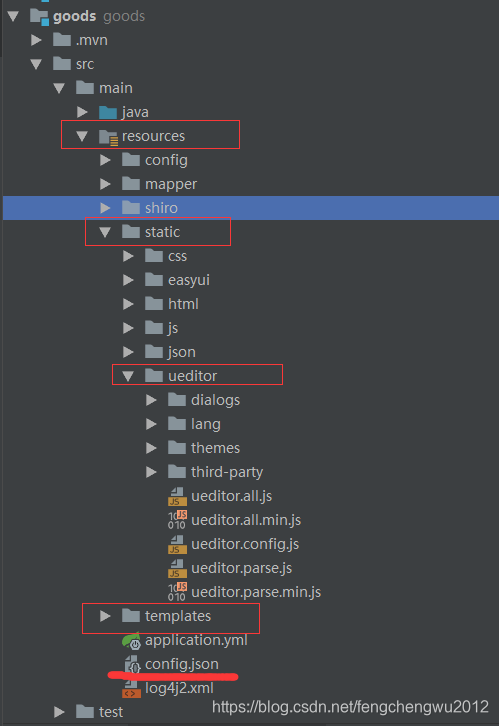Expand the lang folder arrow
This screenshot has height=726, width=499.
[x=151, y=424]
